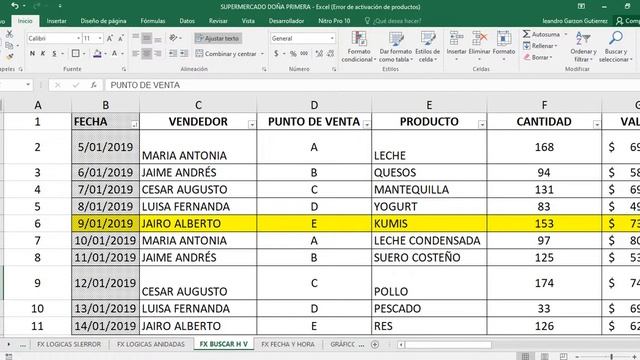Click the horizontal scrollbar

[x=447, y=345]
